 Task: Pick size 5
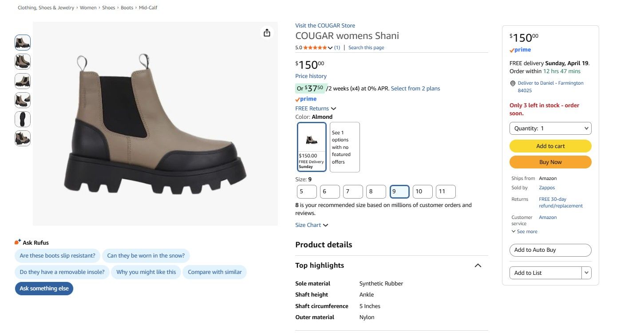(307, 191)
